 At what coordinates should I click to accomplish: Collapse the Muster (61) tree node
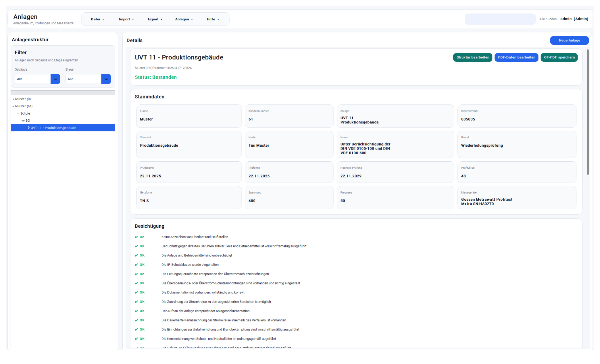(x=13, y=106)
